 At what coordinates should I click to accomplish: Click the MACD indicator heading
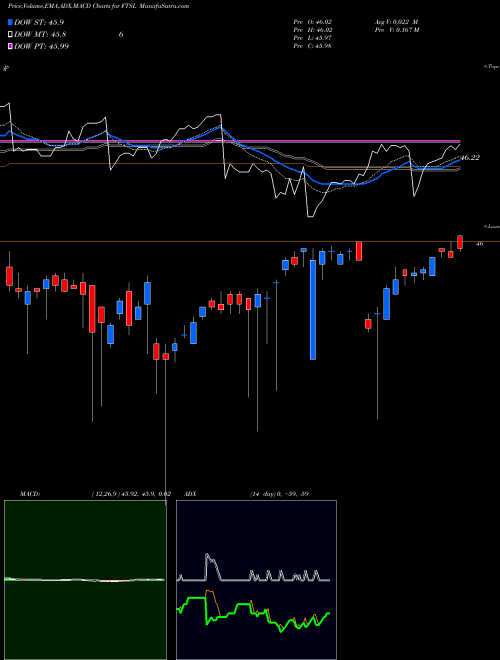coord(30,494)
